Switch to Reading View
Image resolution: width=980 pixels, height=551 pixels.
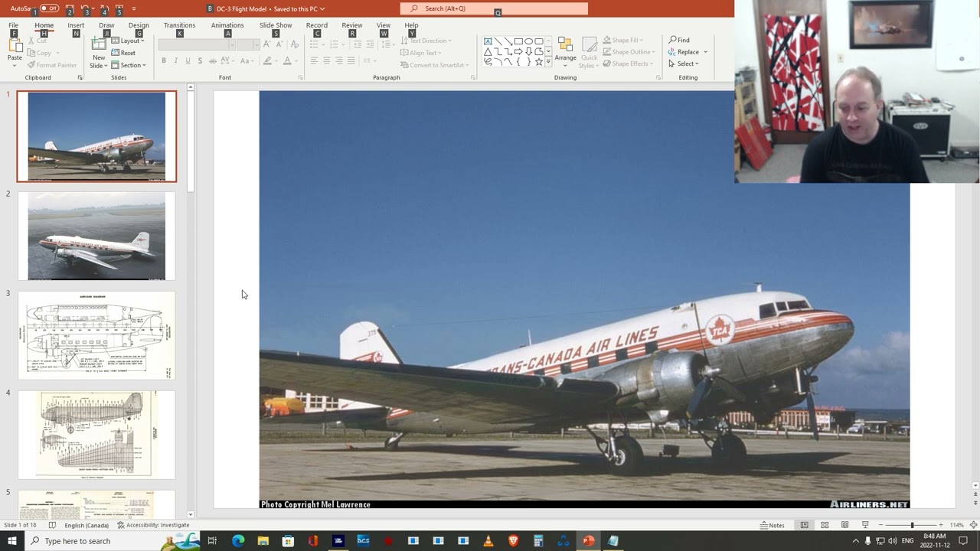(844, 525)
